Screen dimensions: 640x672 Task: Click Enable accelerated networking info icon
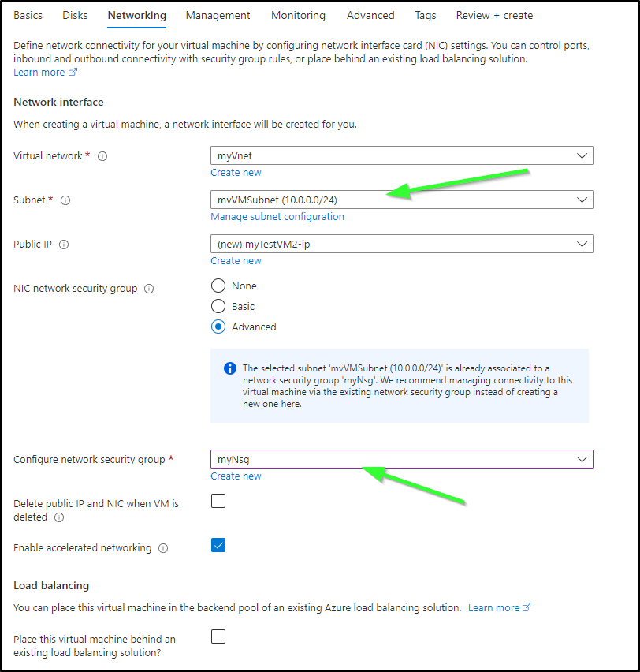coord(163,548)
